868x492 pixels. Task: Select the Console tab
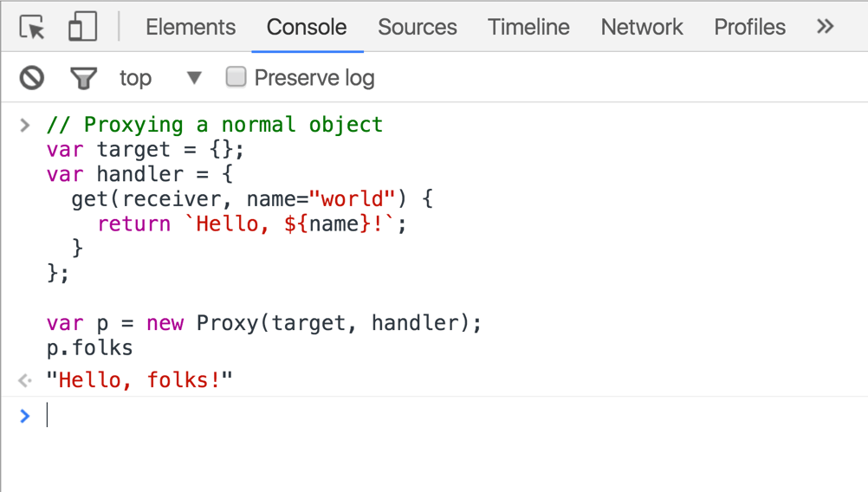tap(307, 27)
